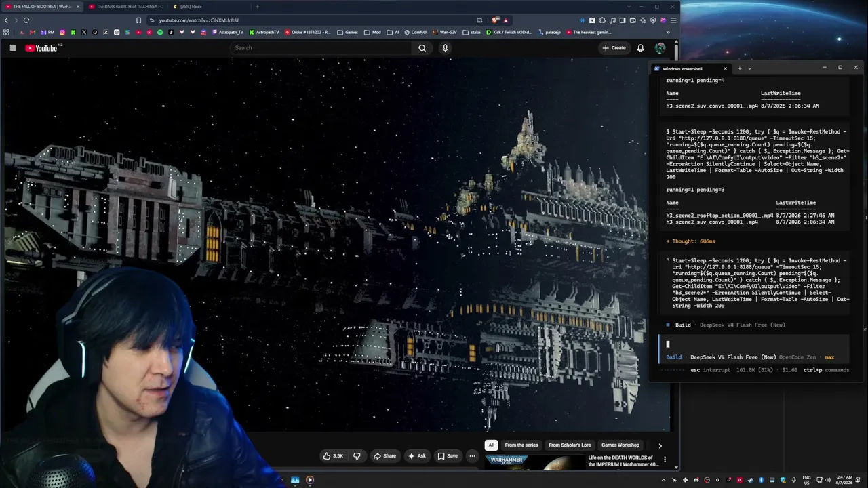Click the YouTube search input field
868x488 pixels.
tap(321, 48)
